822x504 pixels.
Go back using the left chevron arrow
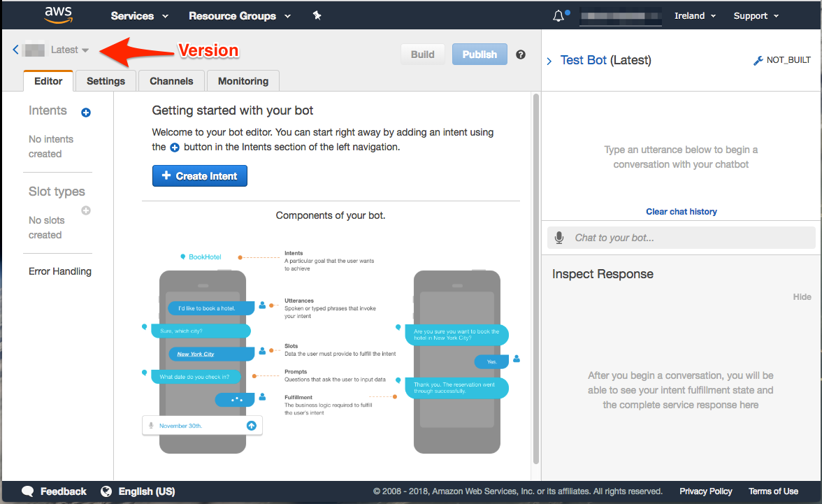[15, 50]
